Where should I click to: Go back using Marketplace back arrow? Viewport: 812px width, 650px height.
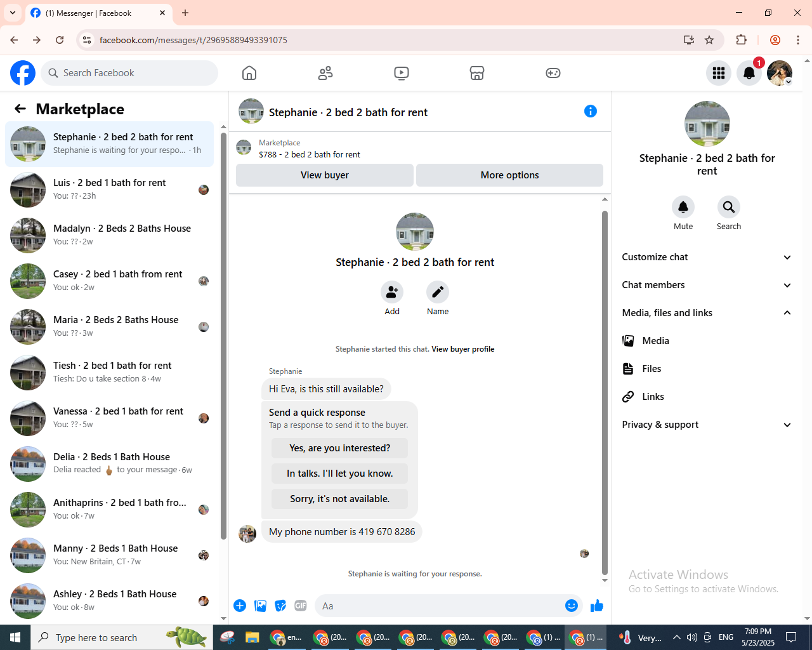20,109
